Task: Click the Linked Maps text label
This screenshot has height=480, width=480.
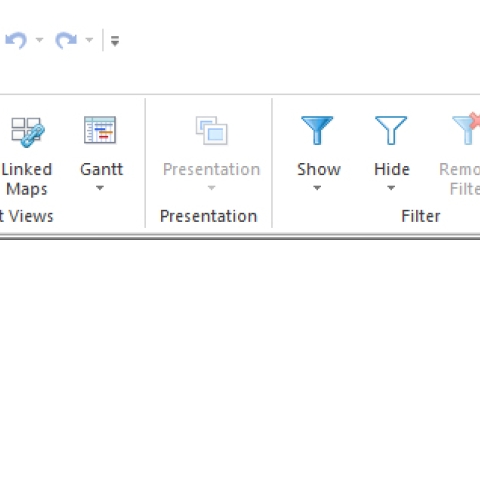Action: coord(27,179)
